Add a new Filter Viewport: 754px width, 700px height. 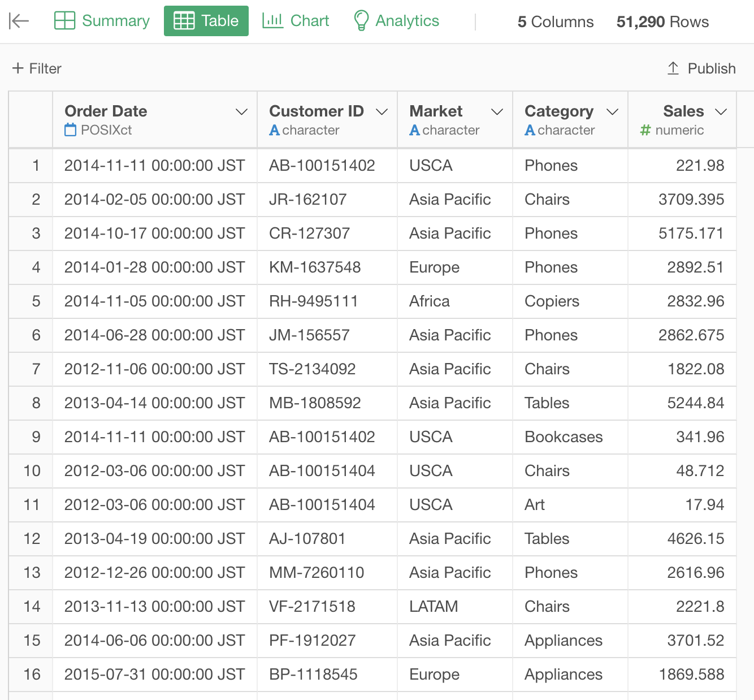coord(37,68)
